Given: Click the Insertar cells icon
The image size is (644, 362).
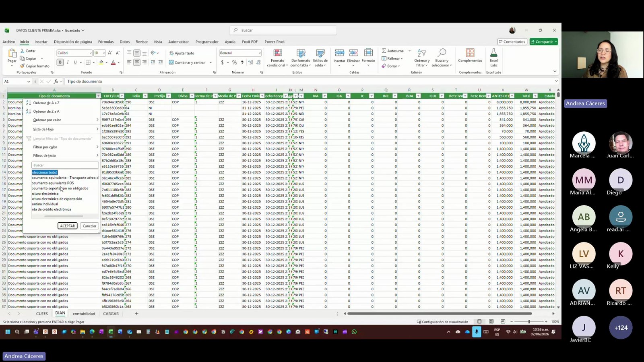Looking at the screenshot, I should point(339,54).
